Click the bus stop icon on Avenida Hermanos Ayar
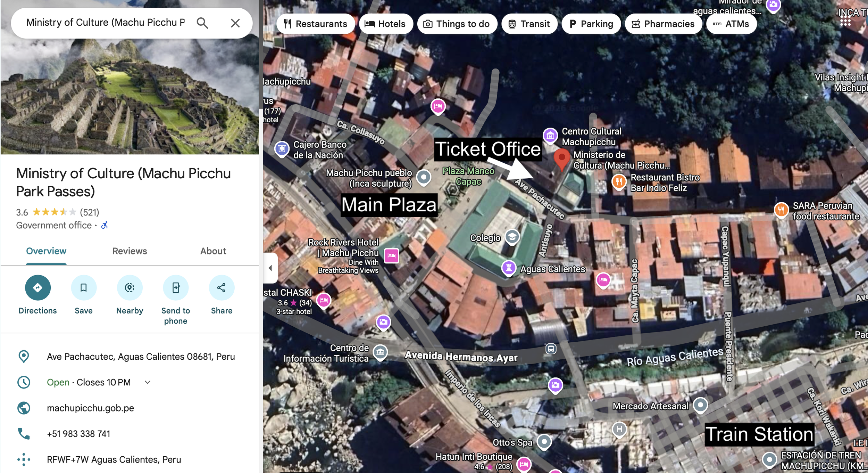 pos(551,349)
